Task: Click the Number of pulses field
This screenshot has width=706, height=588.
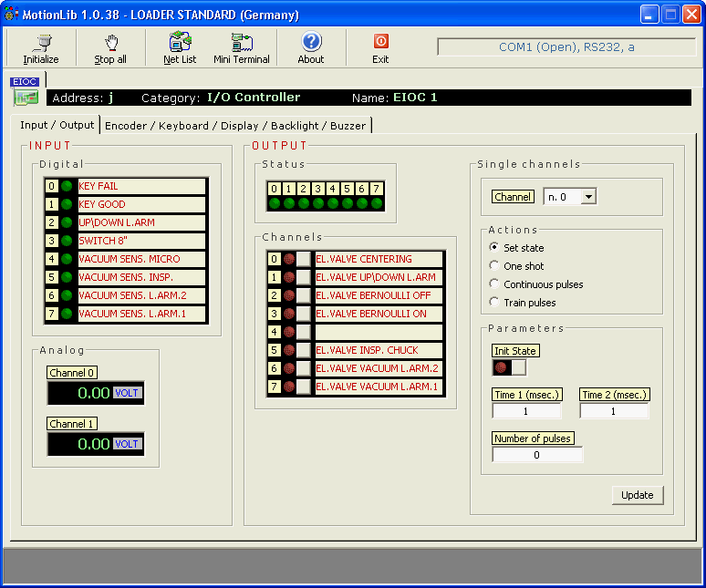Action: (537, 454)
